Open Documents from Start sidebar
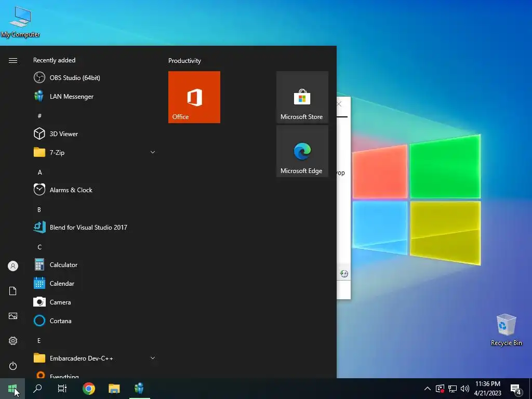Viewport: 532px width, 399px height. (13, 291)
